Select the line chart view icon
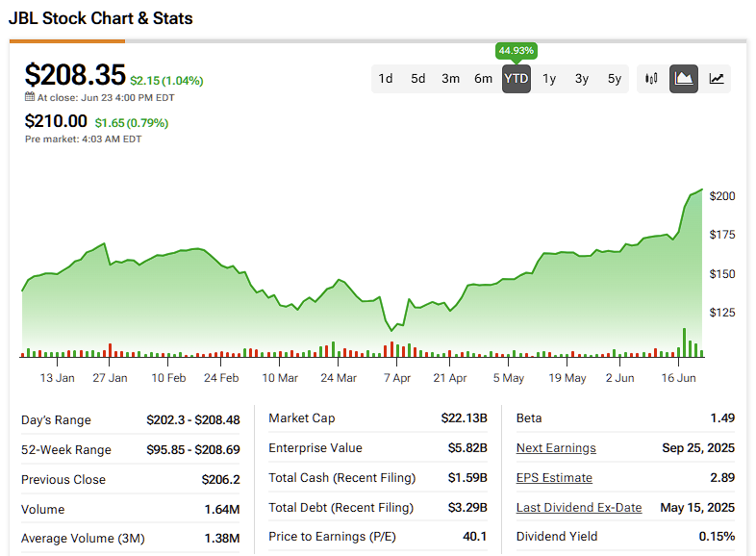Image resolution: width=756 pixels, height=556 pixels. (717, 79)
